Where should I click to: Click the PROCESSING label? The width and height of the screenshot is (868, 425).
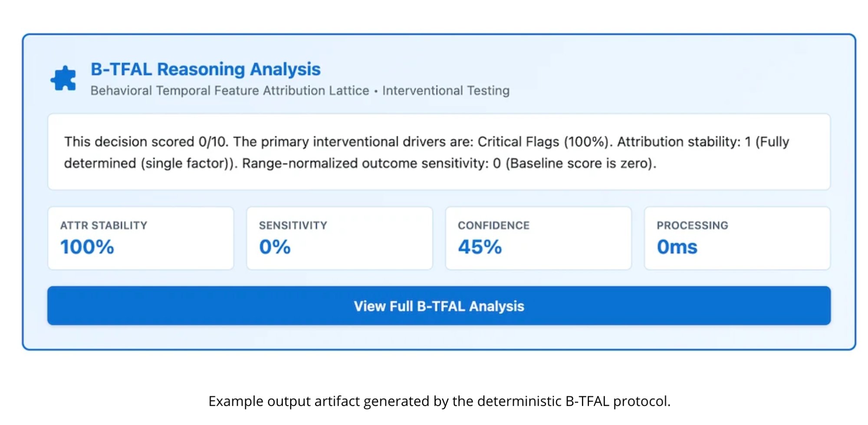(692, 225)
